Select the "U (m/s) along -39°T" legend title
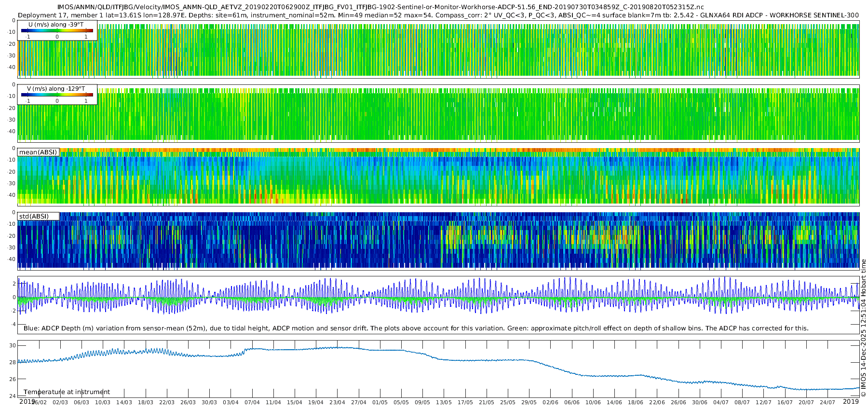868x410 pixels. [x=56, y=24]
